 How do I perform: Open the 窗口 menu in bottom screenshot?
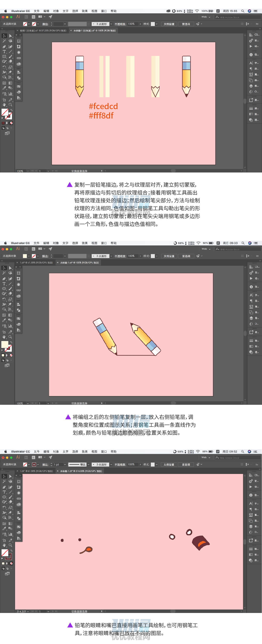104,451
